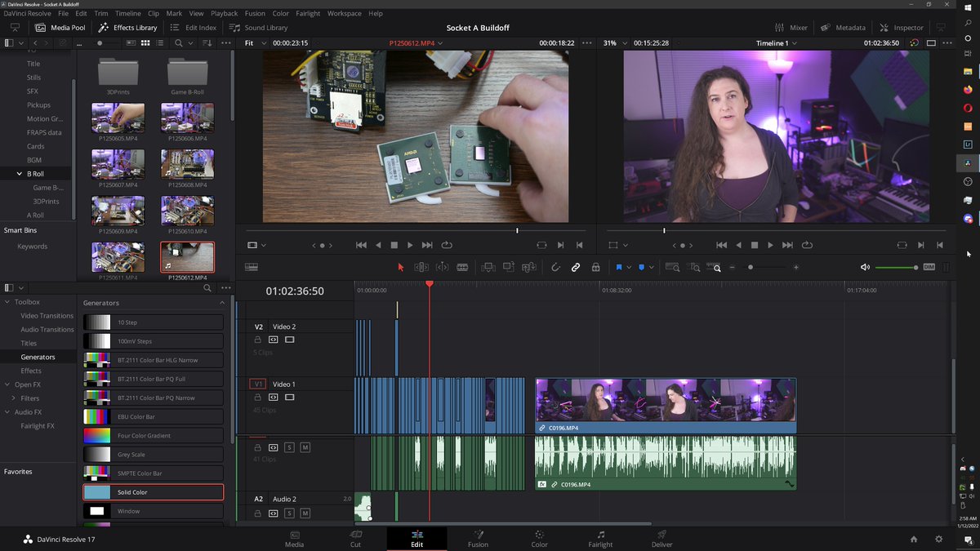Open the Inspector panel
The width and height of the screenshot is (980, 551).
(901, 28)
